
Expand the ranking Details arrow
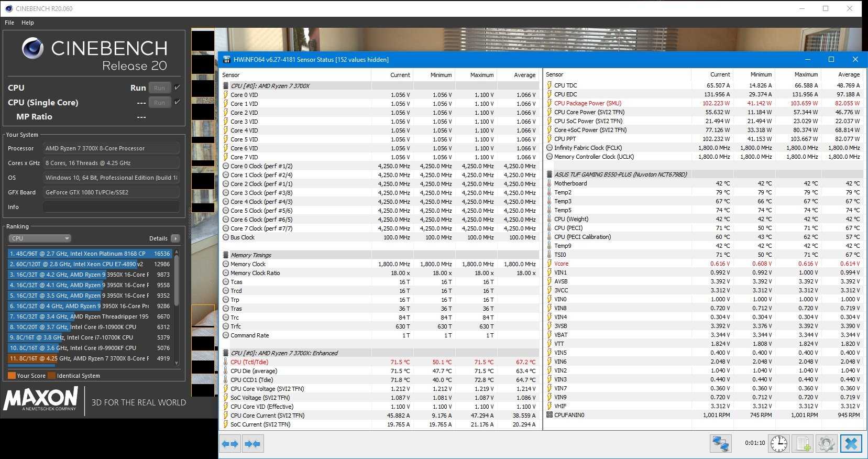tap(175, 238)
